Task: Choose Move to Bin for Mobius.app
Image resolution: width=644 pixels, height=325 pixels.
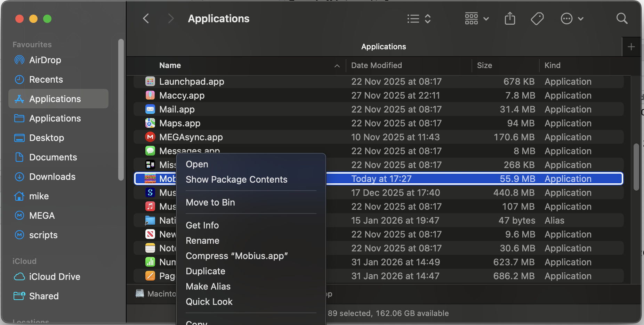Action: click(210, 202)
